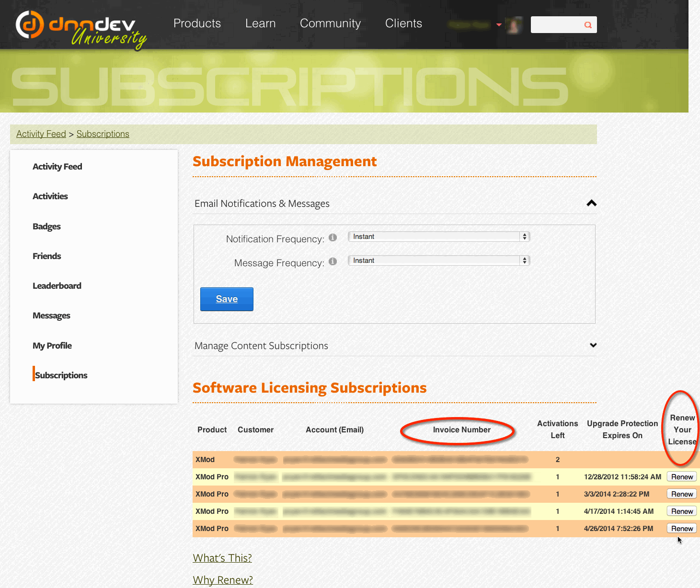Click the XMod product row cell
Viewport: 700px width, 588px height.
(x=205, y=460)
